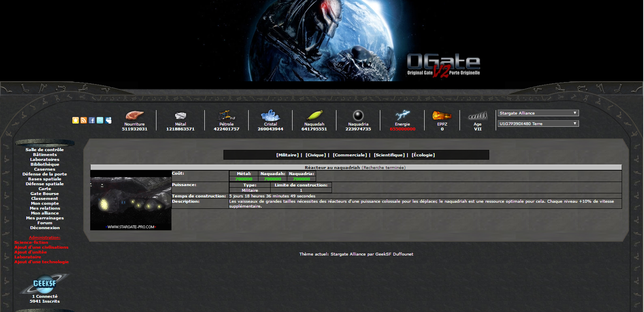
Task: Open Mes parrainages
Action: click(x=45, y=218)
